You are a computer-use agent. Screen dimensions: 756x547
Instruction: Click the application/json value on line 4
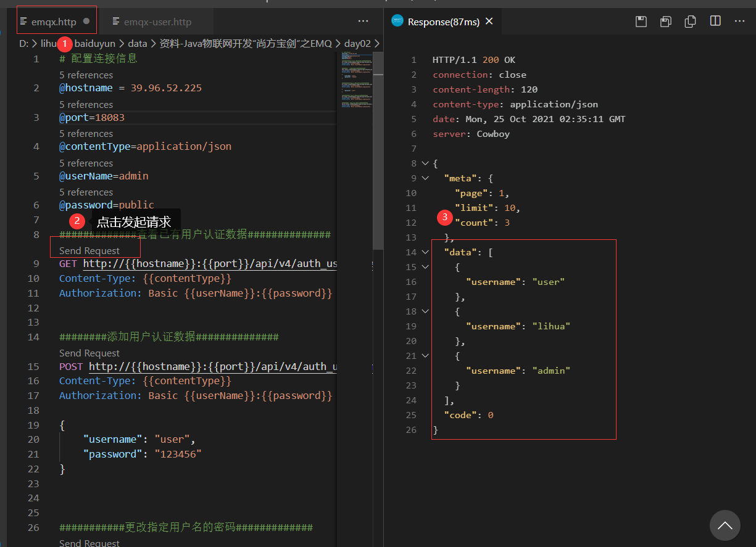184,146
